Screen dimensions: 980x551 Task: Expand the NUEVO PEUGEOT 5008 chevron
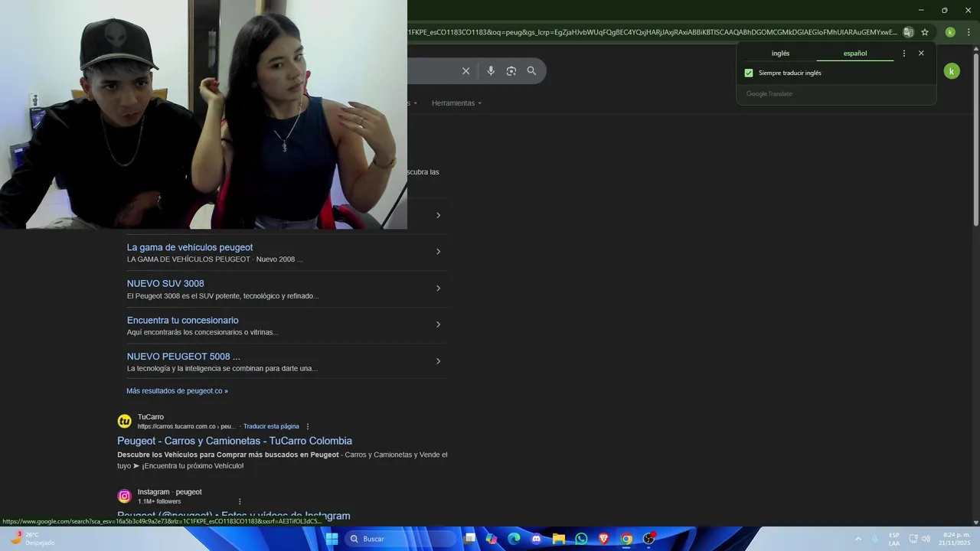click(x=438, y=361)
